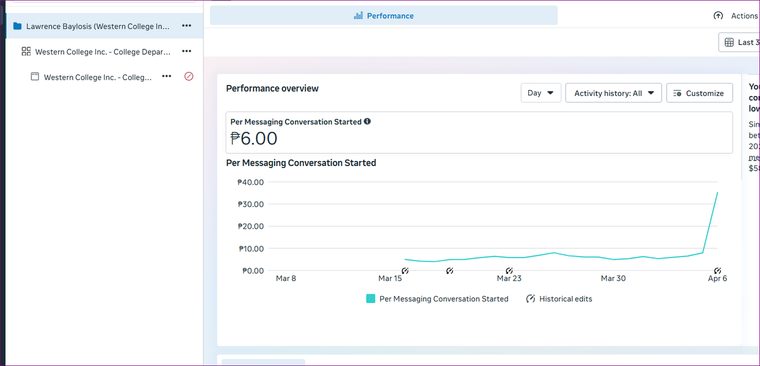Click the teal Per Messaging Conversation Started legend swatch
The image size is (760, 366).
(x=371, y=299)
